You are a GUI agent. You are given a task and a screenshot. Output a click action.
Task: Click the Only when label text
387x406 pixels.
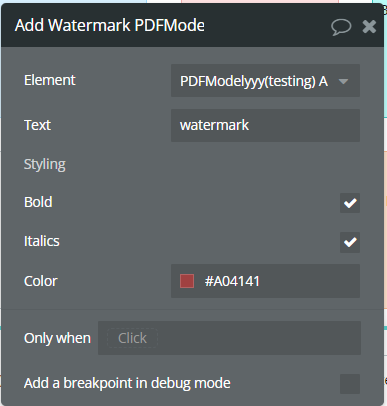pyautogui.click(x=57, y=338)
